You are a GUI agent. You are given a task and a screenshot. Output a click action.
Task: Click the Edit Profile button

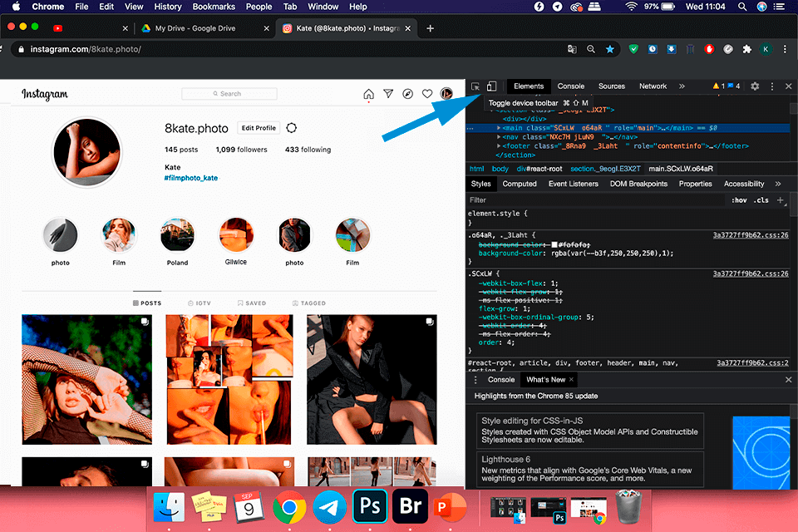259,128
